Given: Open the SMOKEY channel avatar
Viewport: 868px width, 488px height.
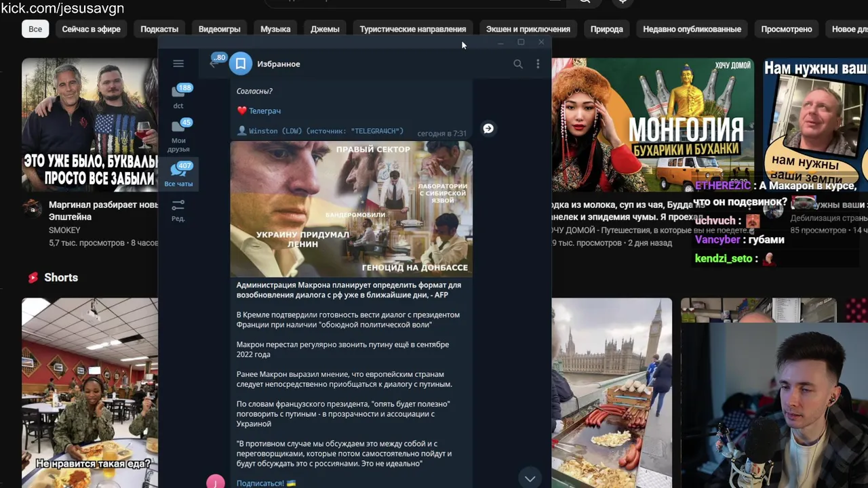Looking at the screenshot, I should 32,208.
